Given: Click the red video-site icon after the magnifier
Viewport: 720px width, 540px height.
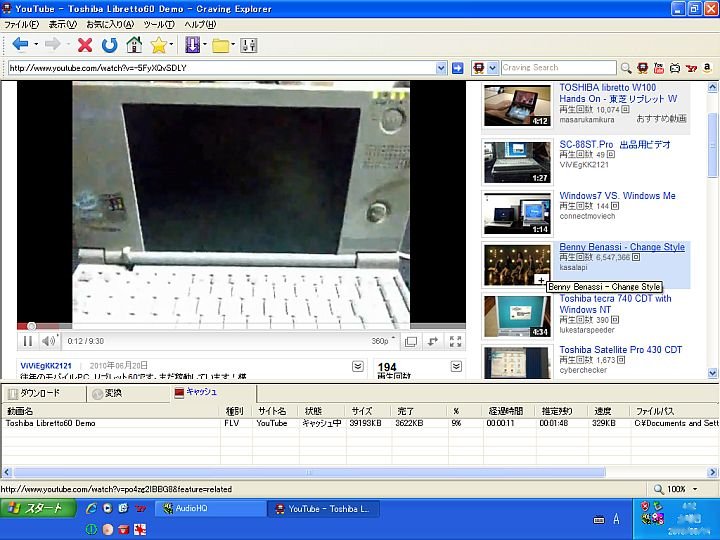Looking at the screenshot, I should pos(642,68).
